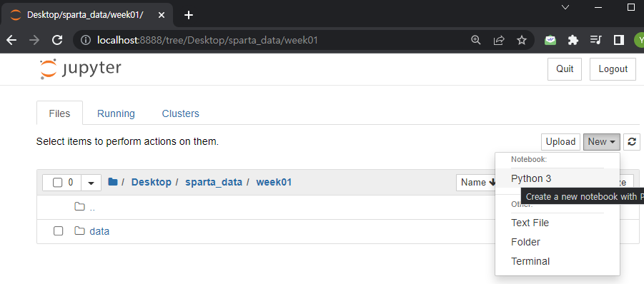Close the Desktop/sparta_data/week01 browser tab
This screenshot has height=284, width=644.
click(162, 15)
